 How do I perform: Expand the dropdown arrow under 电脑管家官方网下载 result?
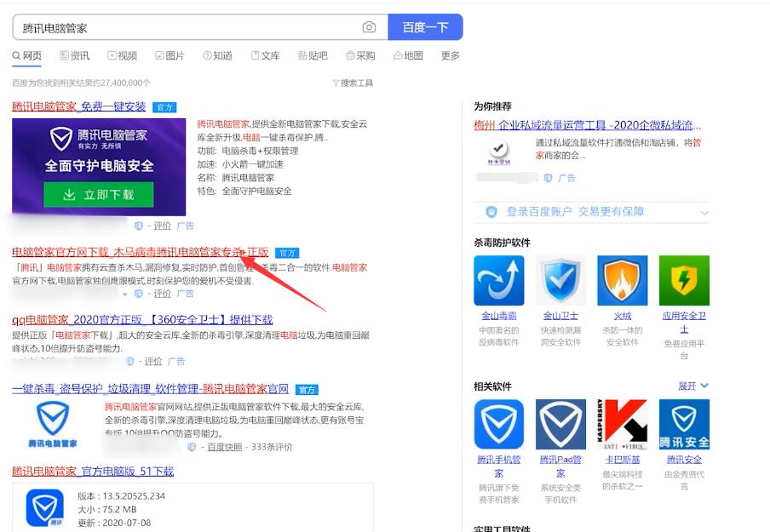pyautogui.click(x=125, y=295)
